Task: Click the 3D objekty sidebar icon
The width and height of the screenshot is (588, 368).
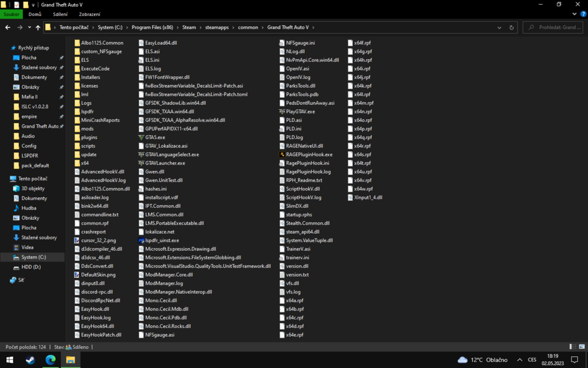Action: click(x=16, y=188)
